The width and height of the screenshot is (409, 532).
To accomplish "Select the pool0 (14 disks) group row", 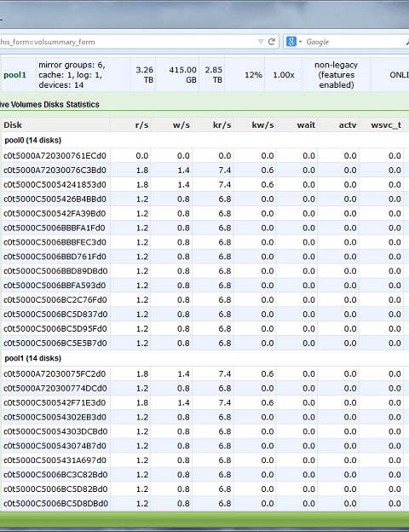I will [204, 140].
